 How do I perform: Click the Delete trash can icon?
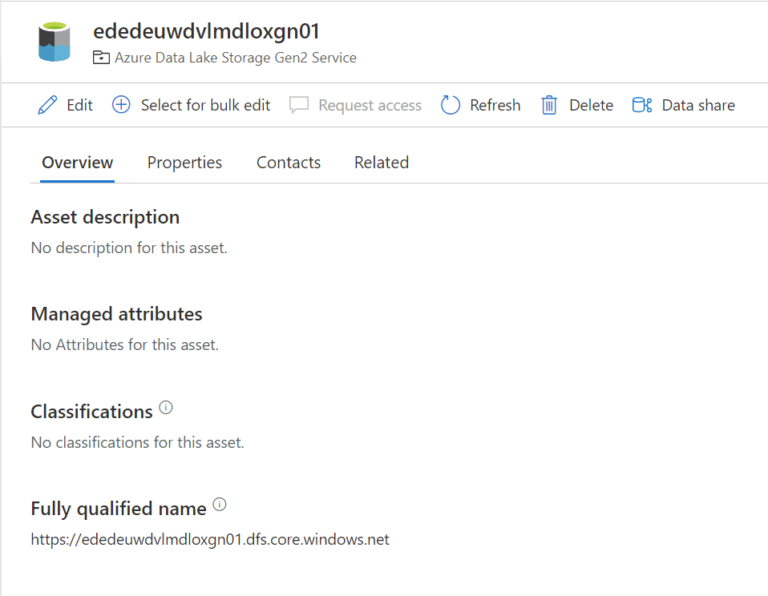[549, 105]
